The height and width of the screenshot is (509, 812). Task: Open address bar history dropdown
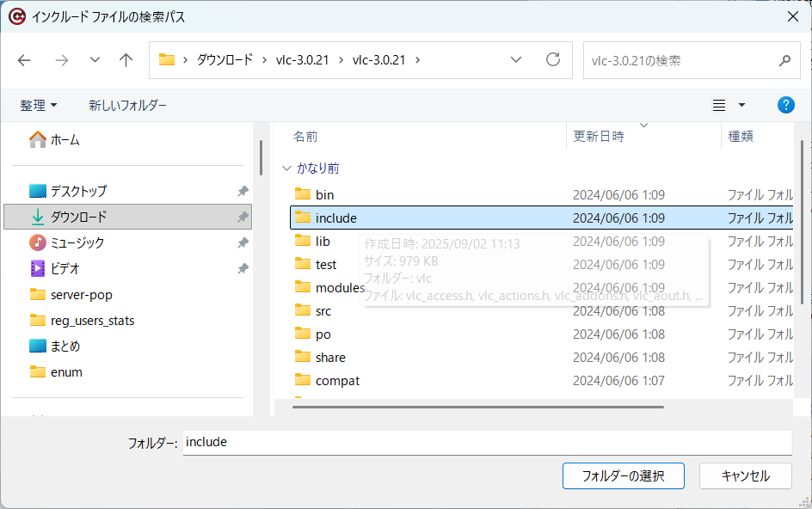[516, 60]
